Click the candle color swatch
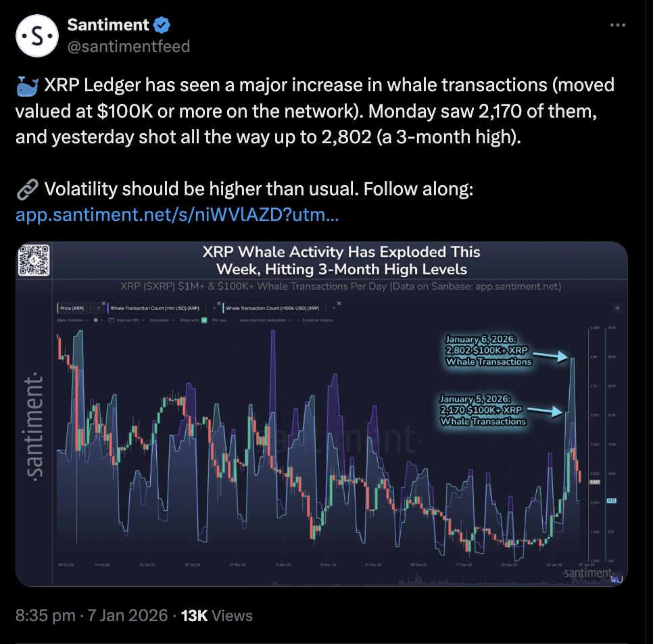Screen dimensions: 653x644 (x=95, y=320)
